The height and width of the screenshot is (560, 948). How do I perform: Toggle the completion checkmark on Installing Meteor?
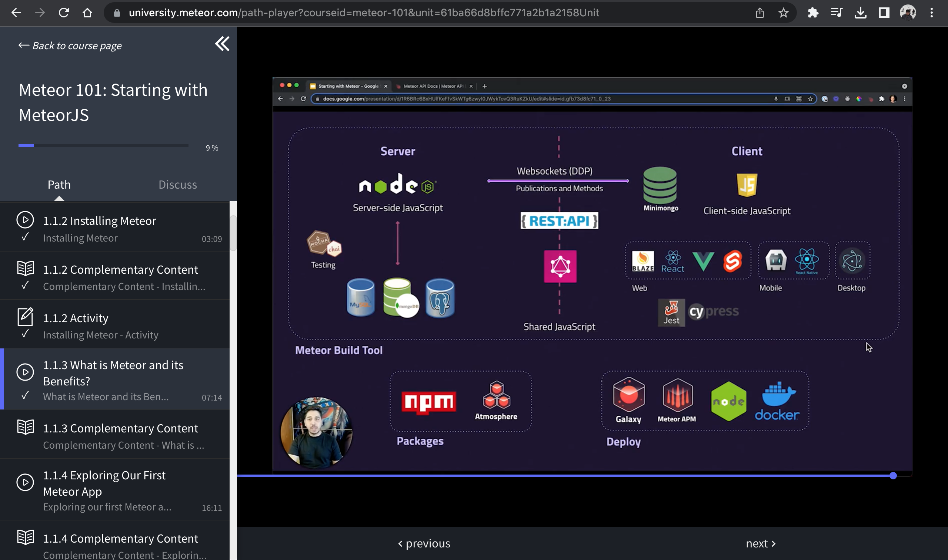25,238
